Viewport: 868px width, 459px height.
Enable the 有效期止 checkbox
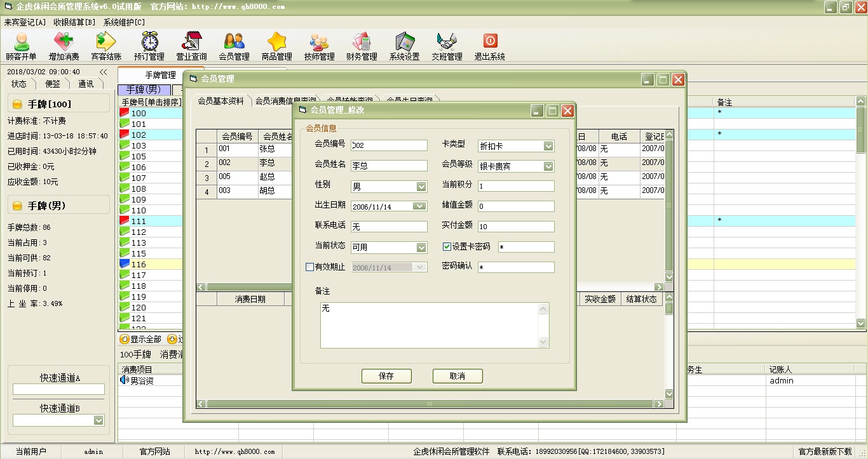(310, 267)
